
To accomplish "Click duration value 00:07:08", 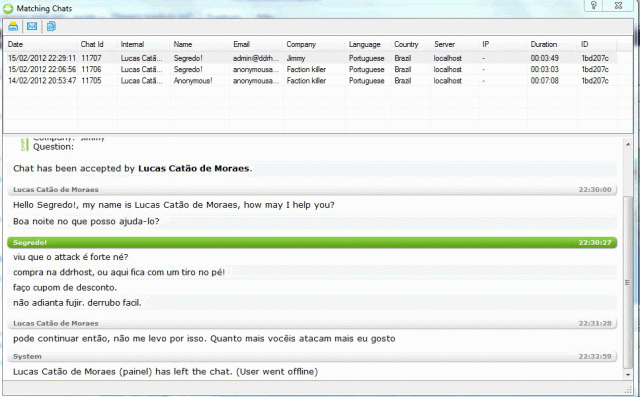I will [x=544, y=81].
